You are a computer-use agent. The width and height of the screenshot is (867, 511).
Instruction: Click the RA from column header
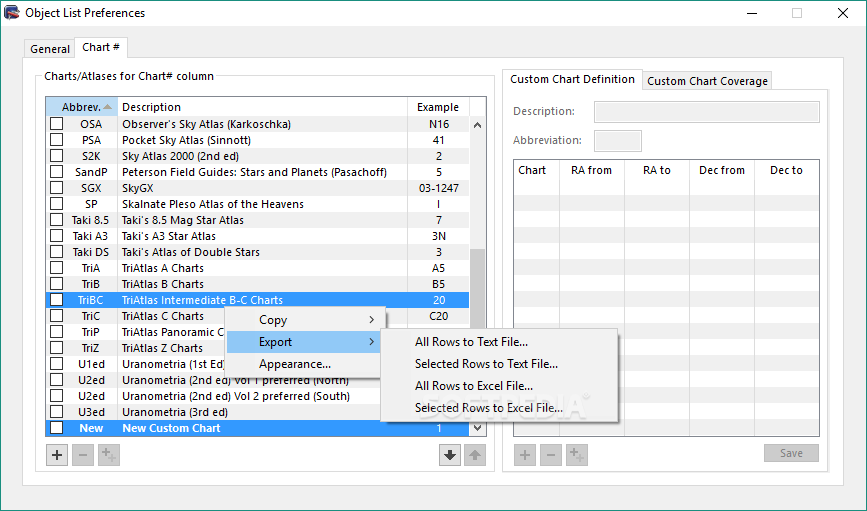click(592, 170)
